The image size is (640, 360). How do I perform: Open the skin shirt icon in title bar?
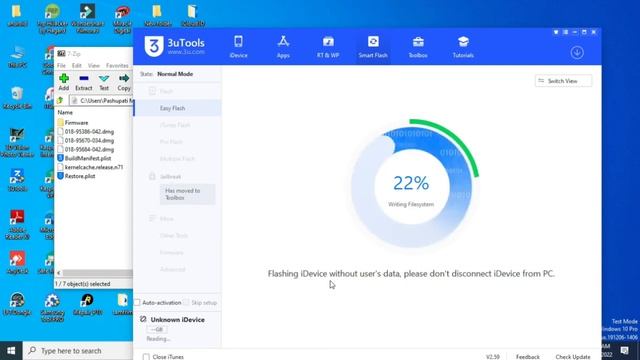[556, 32]
